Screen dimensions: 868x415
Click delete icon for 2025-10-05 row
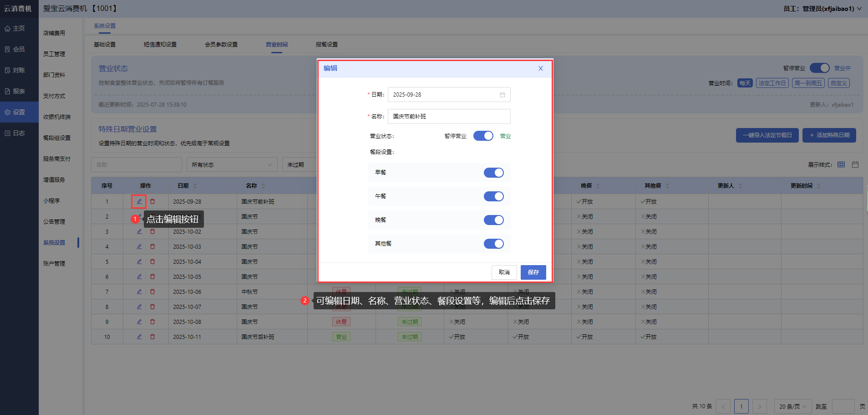(x=152, y=277)
